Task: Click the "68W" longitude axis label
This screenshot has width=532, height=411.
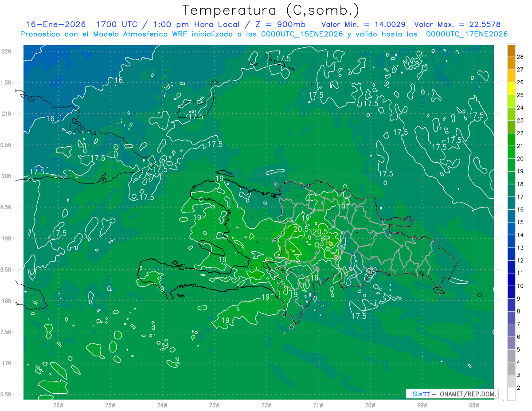Action: pos(474,405)
